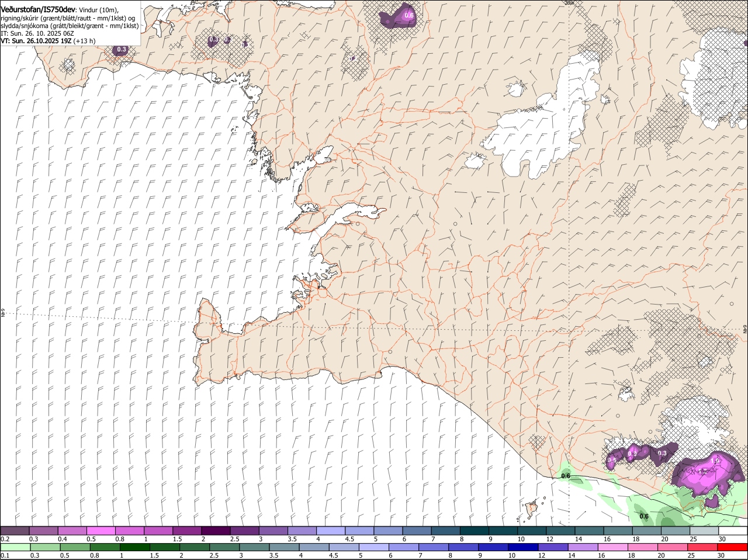Viewport: 748px width, 560px height.
Task: Pick darkest green lower swatch between 1 and 1.5
Action: coord(134,547)
